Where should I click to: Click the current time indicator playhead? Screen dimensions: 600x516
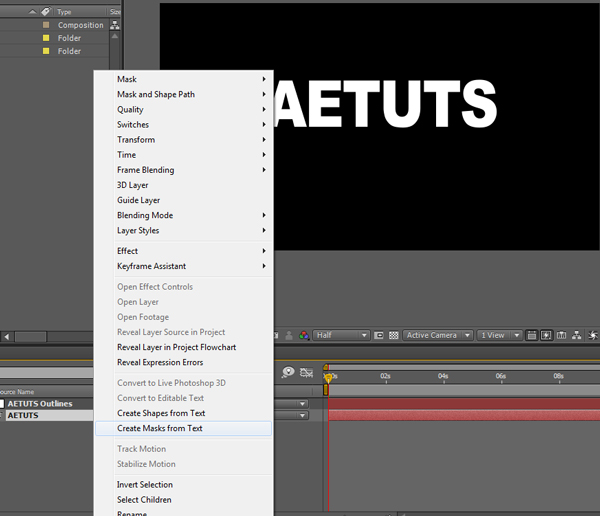(328, 378)
